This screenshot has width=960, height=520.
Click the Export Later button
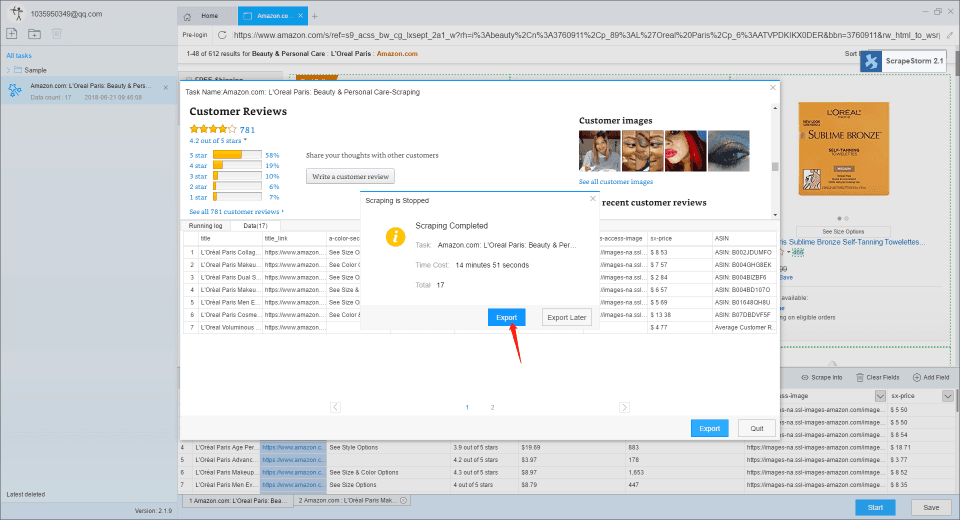click(566, 317)
